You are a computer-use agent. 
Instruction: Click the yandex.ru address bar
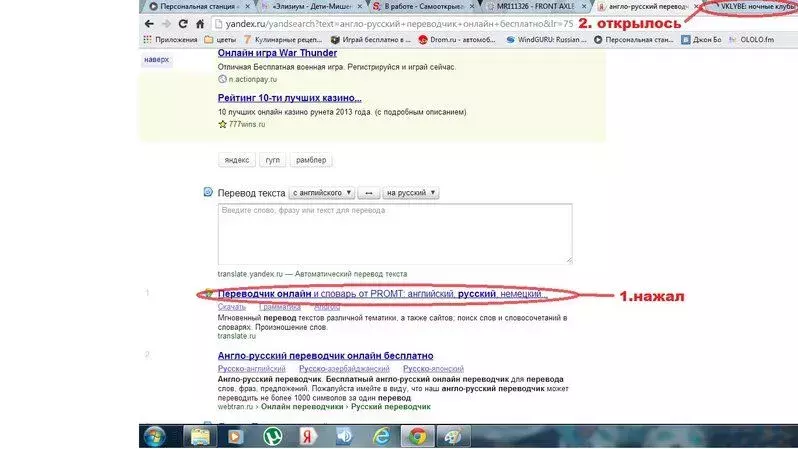[x=399, y=24]
